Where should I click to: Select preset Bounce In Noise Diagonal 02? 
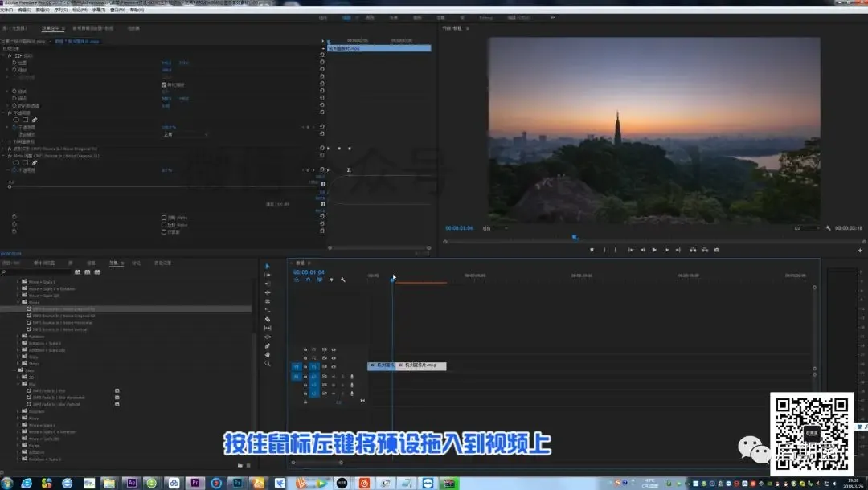[x=63, y=316]
